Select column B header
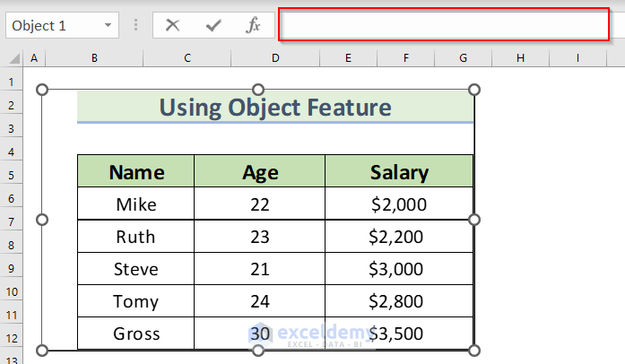 point(94,58)
